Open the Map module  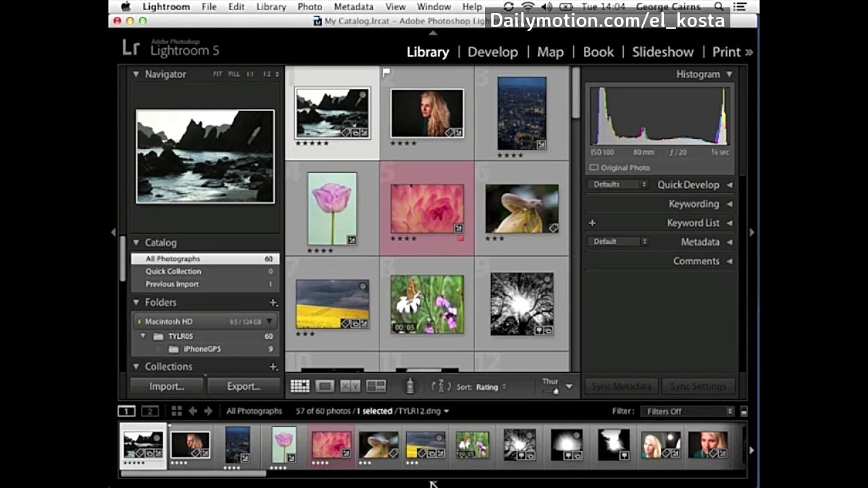point(551,52)
